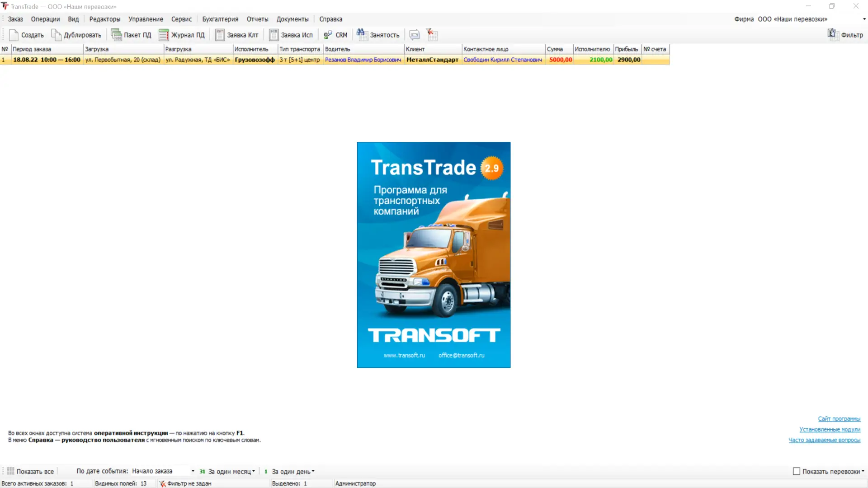Click the Дублировать duplicate icon
This screenshot has height=488, width=868.
pyautogui.click(x=56, y=35)
